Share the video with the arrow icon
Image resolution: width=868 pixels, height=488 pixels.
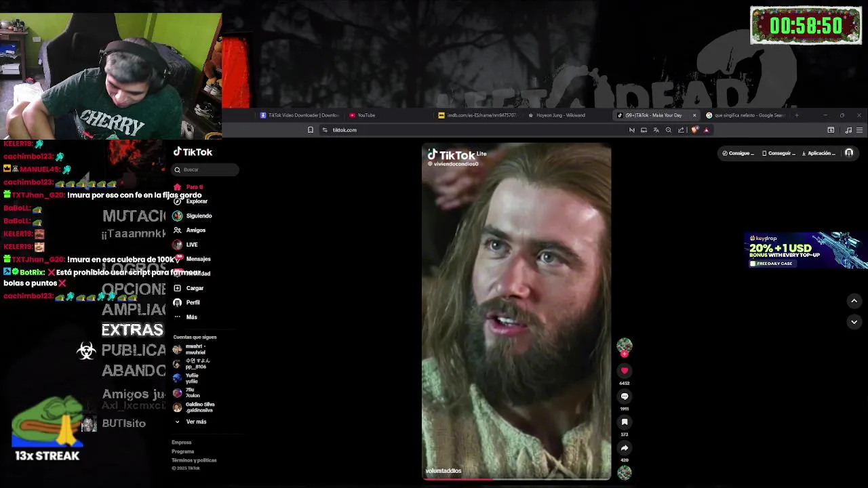625,448
